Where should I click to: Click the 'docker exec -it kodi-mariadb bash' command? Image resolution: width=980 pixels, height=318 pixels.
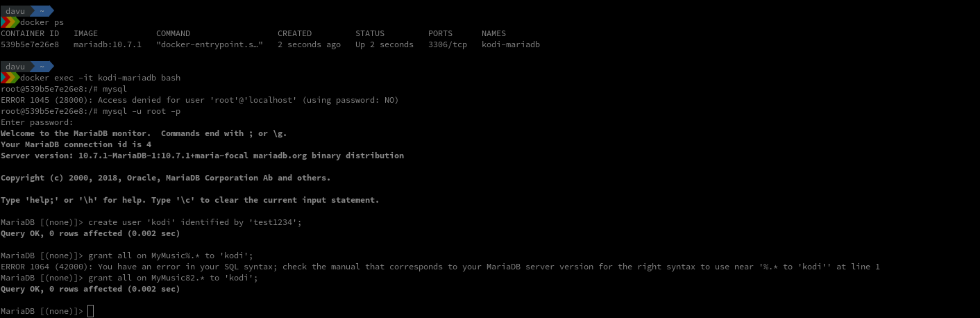point(101,78)
